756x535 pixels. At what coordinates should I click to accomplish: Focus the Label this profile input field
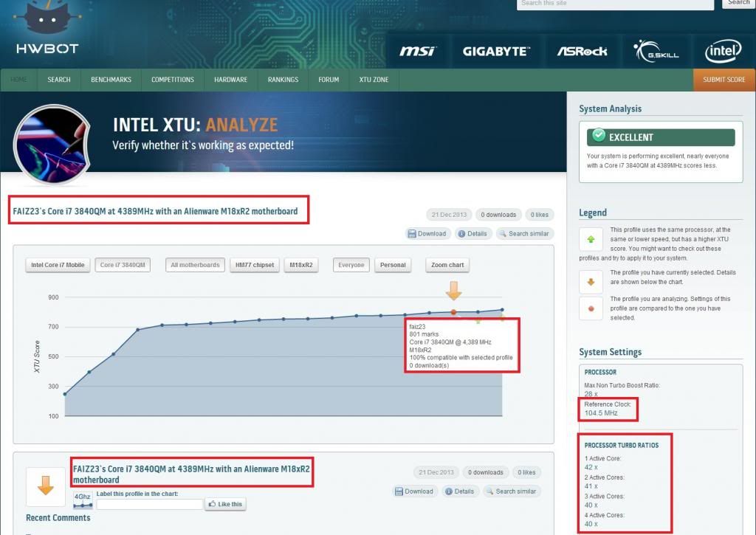(x=149, y=504)
